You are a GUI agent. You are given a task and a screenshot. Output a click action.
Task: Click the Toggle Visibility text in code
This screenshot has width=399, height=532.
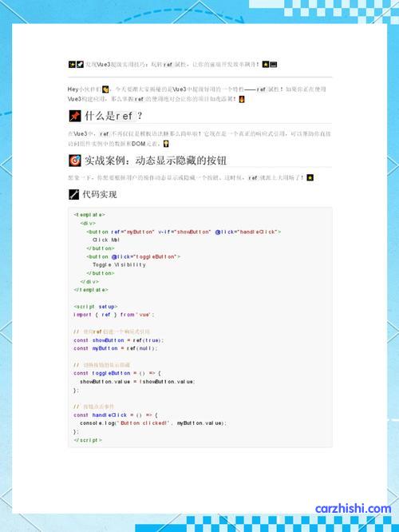120,264
